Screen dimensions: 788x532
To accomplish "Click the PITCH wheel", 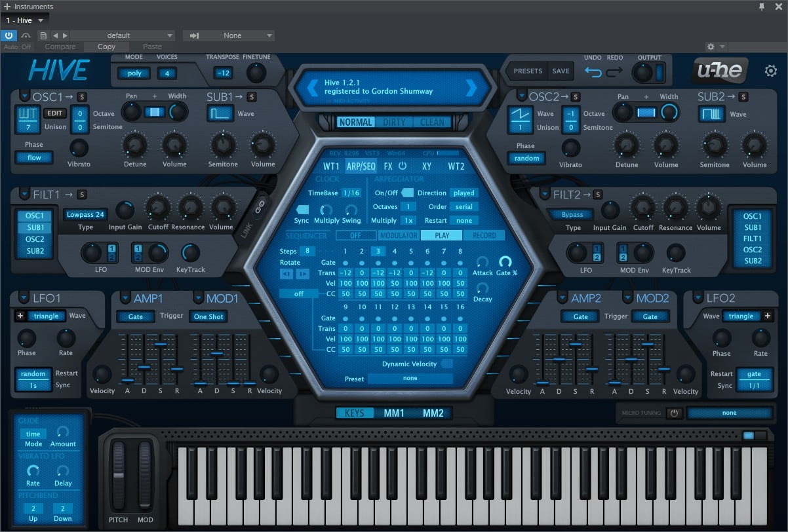I will pyautogui.click(x=119, y=477).
